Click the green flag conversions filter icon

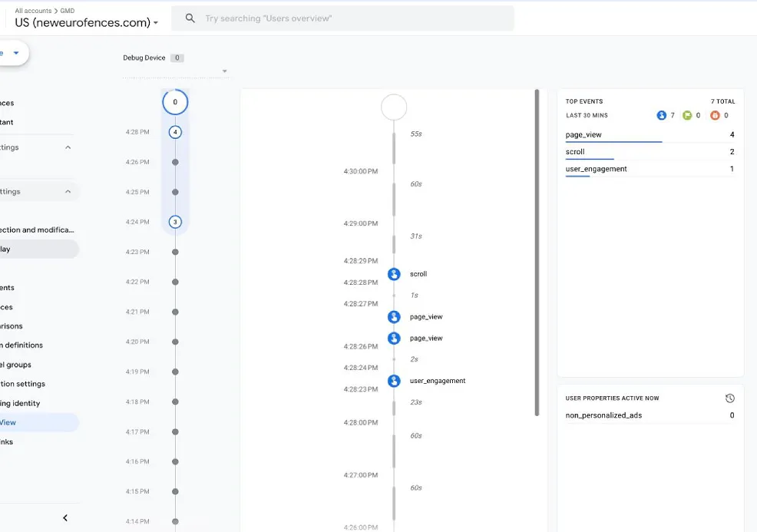point(687,115)
